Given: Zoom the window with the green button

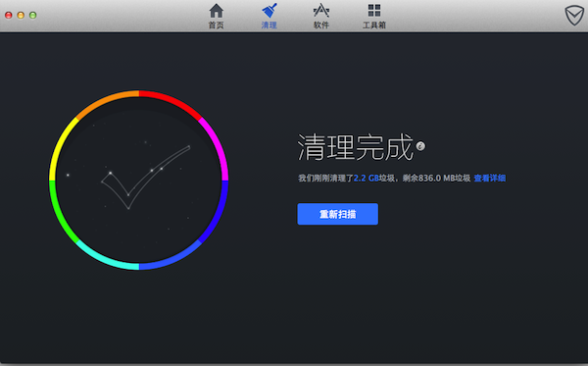Looking at the screenshot, I should coord(33,15).
